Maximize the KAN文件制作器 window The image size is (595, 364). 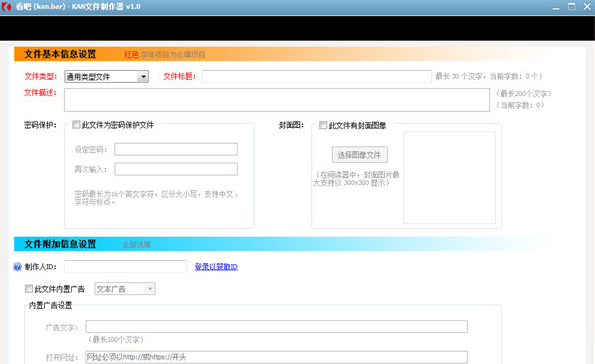pos(571,6)
